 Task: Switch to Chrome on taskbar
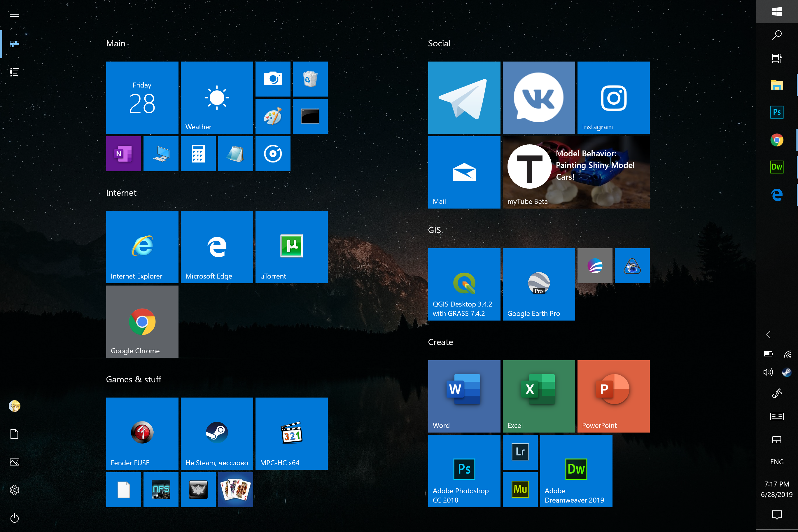point(777,140)
